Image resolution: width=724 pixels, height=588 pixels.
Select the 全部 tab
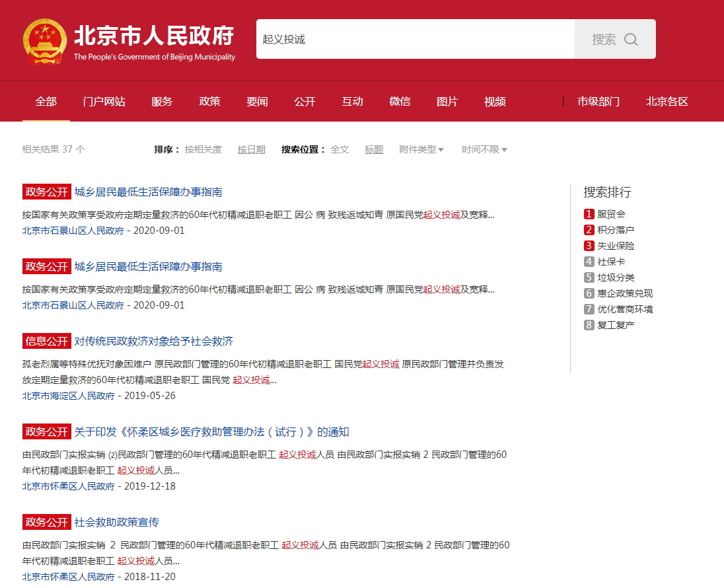[x=46, y=102]
